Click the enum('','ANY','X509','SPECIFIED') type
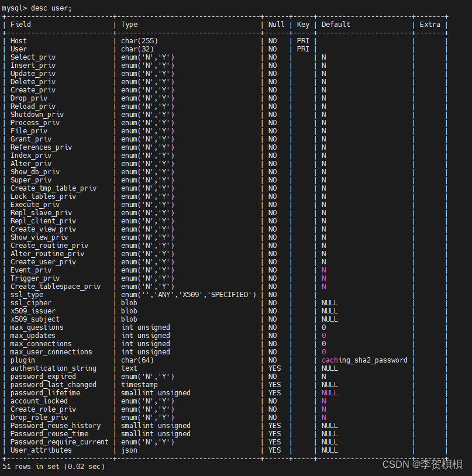472x476 pixels. point(189,295)
